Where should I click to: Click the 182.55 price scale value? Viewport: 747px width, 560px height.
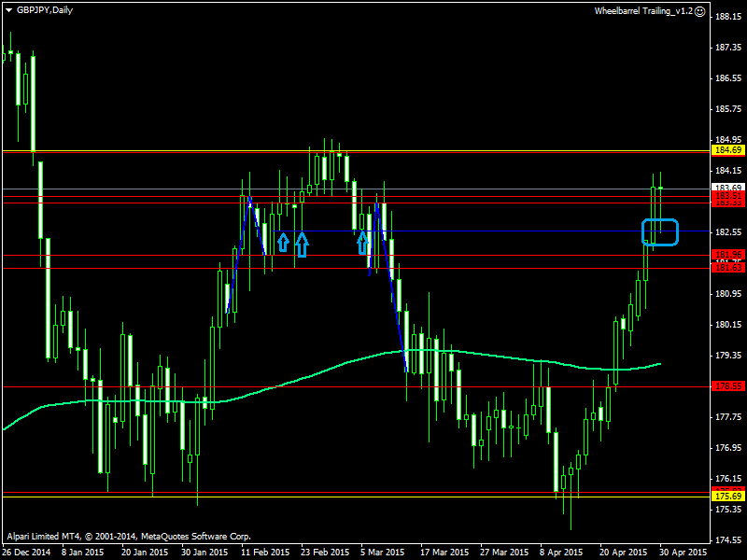tap(728, 231)
